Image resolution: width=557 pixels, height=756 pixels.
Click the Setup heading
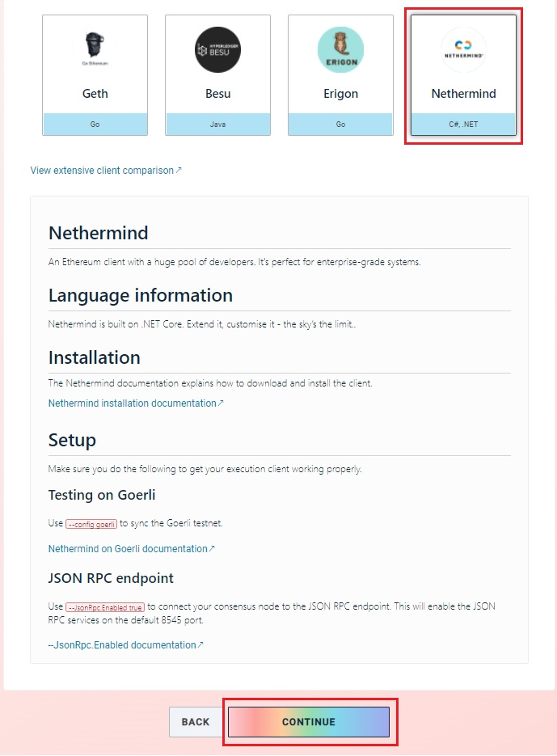(72, 440)
